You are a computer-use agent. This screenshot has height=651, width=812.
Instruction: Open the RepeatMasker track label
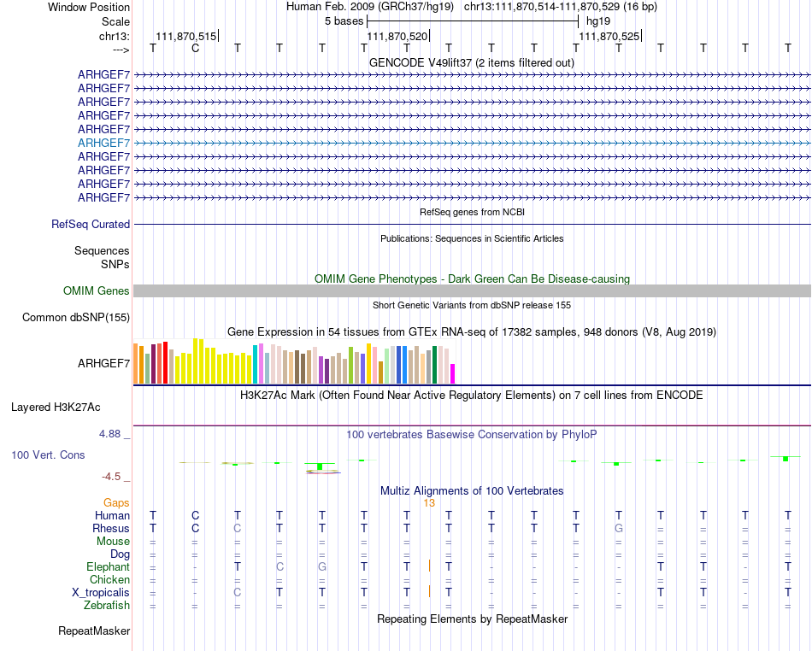pyautogui.click(x=94, y=630)
